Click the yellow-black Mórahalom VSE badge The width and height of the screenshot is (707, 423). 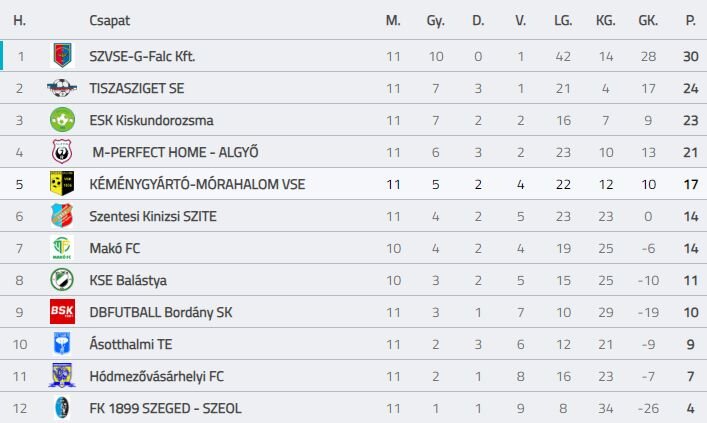pos(62,184)
